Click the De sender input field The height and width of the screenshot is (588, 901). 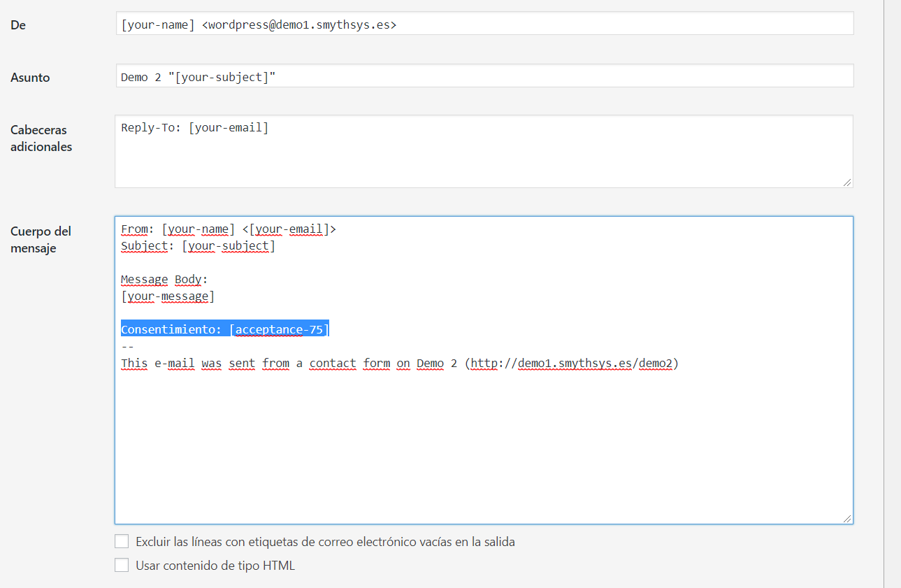tap(484, 24)
